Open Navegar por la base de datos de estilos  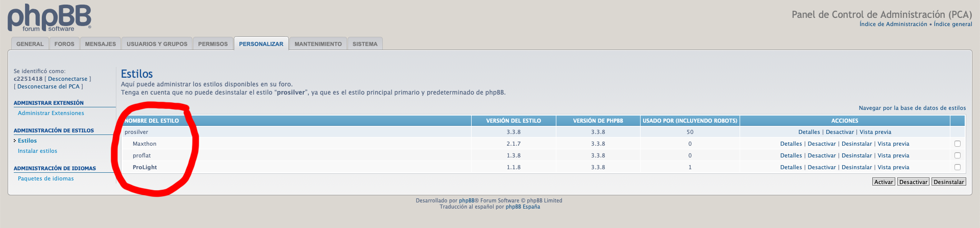click(x=912, y=108)
